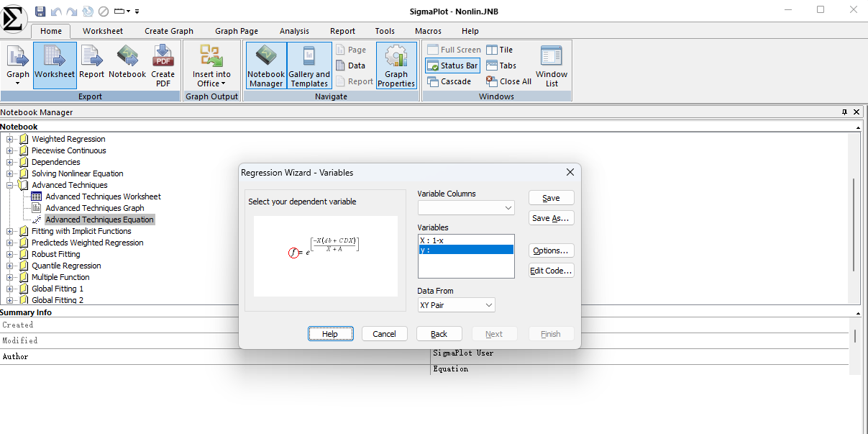Select the X : 1-x variable row
The width and height of the screenshot is (868, 434).
(465, 240)
